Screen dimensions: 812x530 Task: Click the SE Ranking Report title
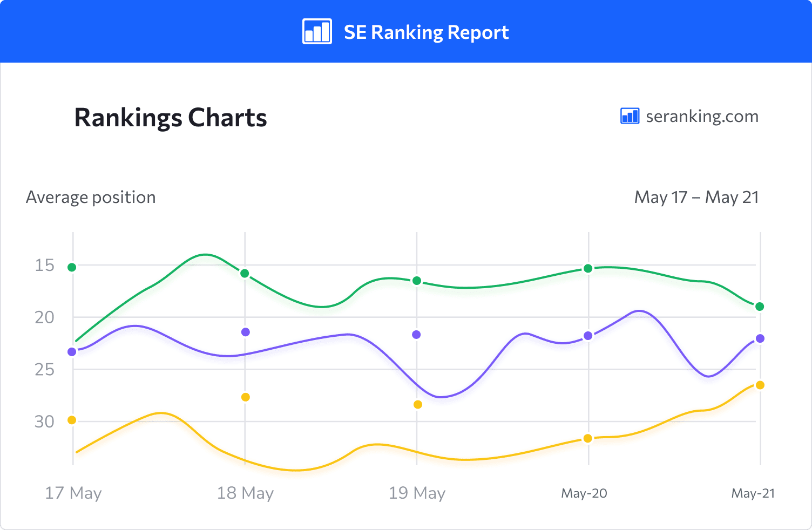coord(427,32)
